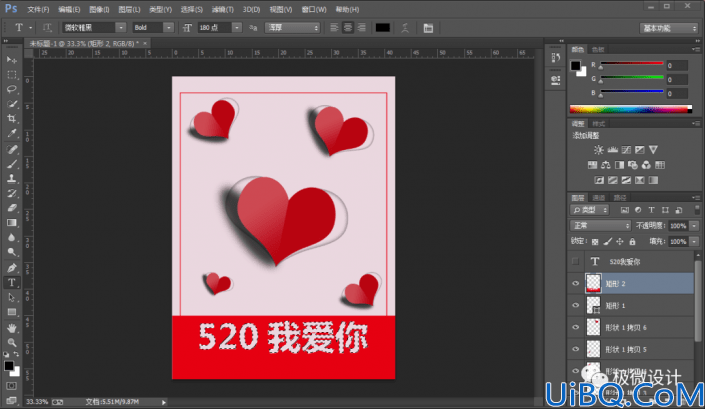Open the 不透明度 opacity dropdown arrow
The height and width of the screenshot is (409, 705).
pos(694,226)
